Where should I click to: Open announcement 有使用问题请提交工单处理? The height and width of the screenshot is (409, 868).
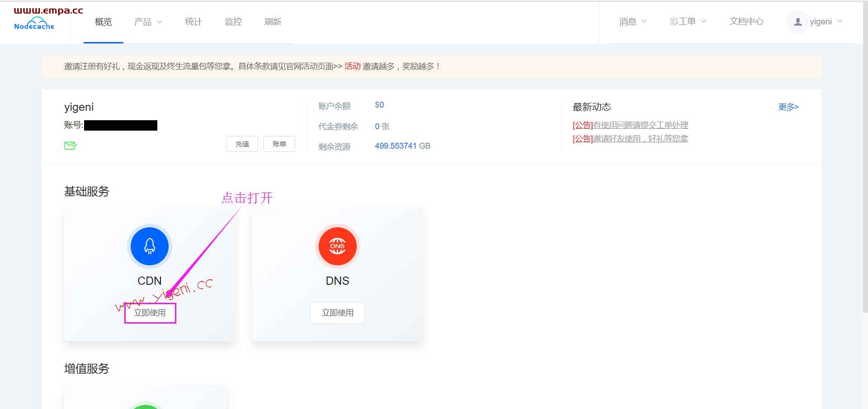640,125
